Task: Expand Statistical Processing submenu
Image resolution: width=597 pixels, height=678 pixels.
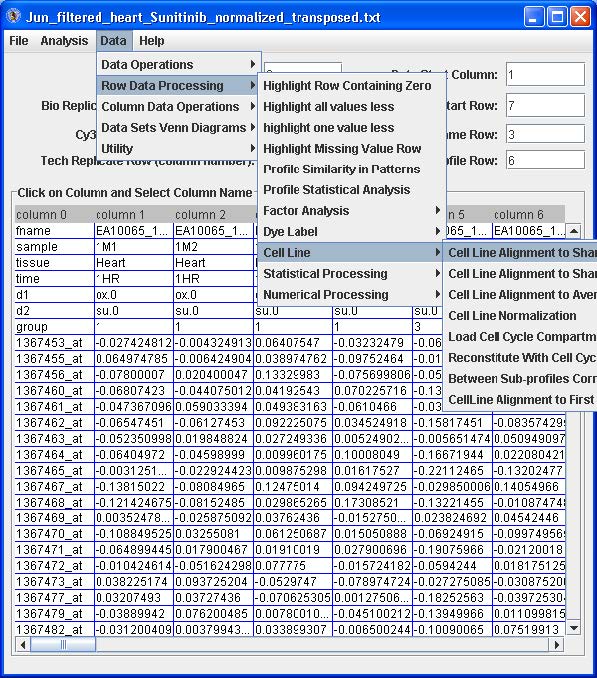Action: (351, 274)
